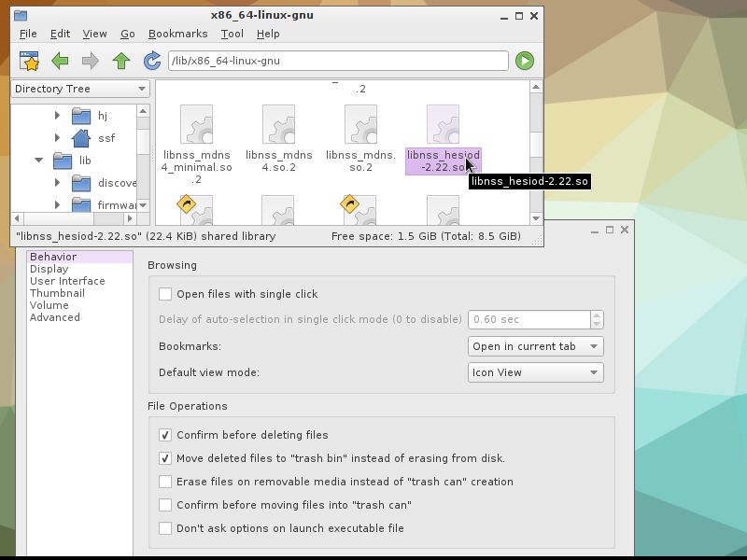This screenshot has width=747, height=560.
Task: Expand the firmware folder tree node
Action: point(57,204)
